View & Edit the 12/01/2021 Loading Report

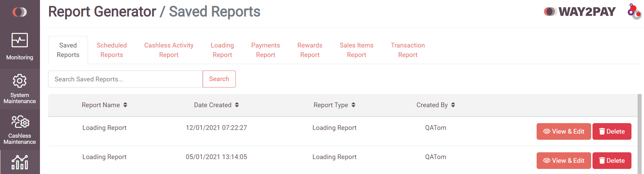pyautogui.click(x=564, y=132)
